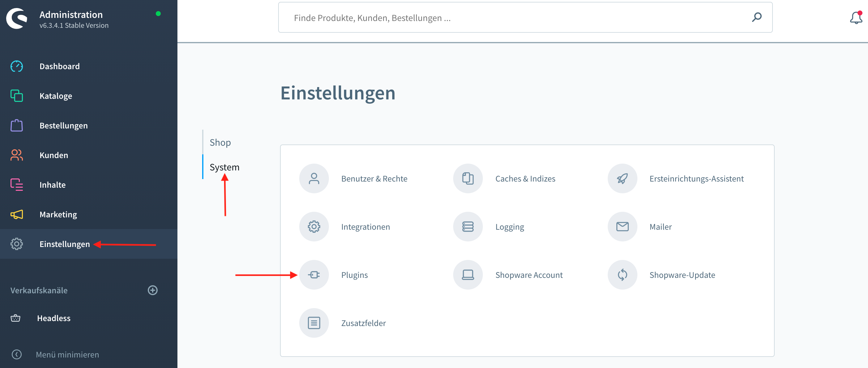Image resolution: width=868 pixels, height=368 pixels.
Task: Click the search magnifier icon
Action: click(756, 17)
